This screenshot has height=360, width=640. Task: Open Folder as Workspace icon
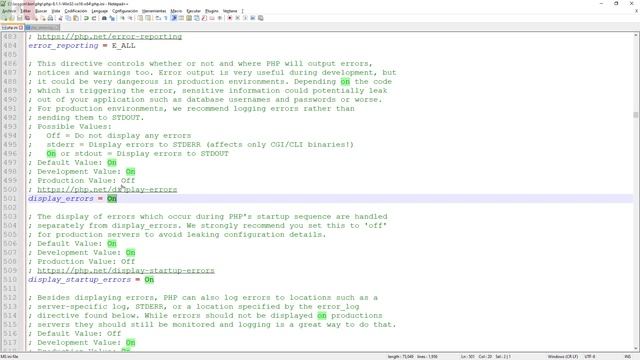click(x=212, y=18)
